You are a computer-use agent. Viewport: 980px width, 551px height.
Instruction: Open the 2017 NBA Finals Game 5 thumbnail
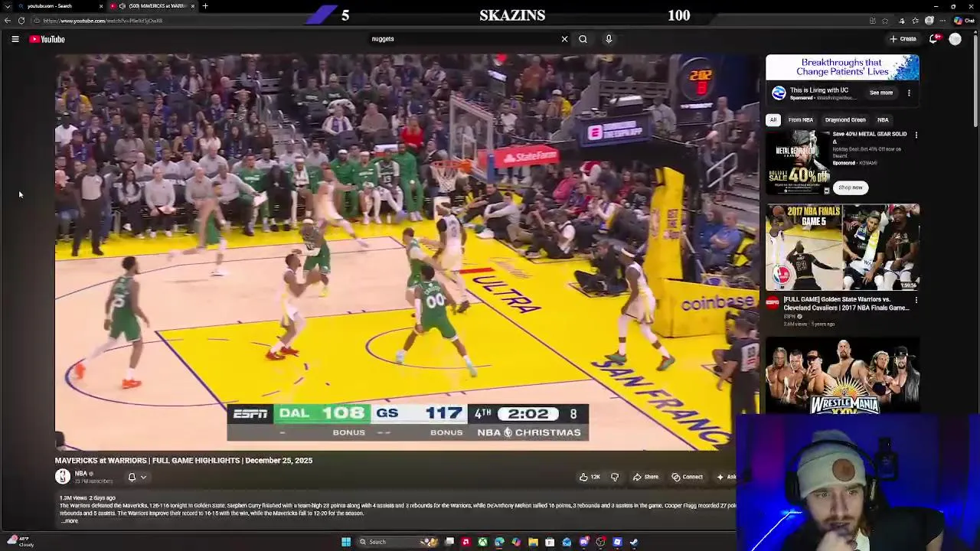[842, 246]
